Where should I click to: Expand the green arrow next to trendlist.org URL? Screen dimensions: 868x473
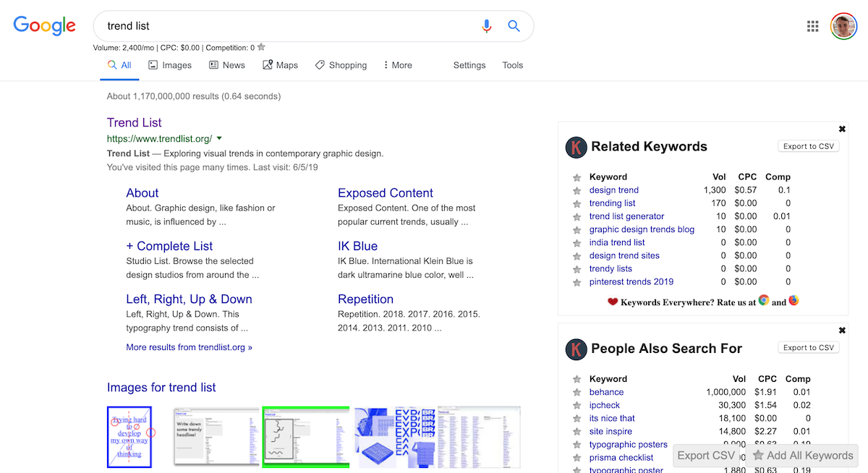click(x=219, y=138)
